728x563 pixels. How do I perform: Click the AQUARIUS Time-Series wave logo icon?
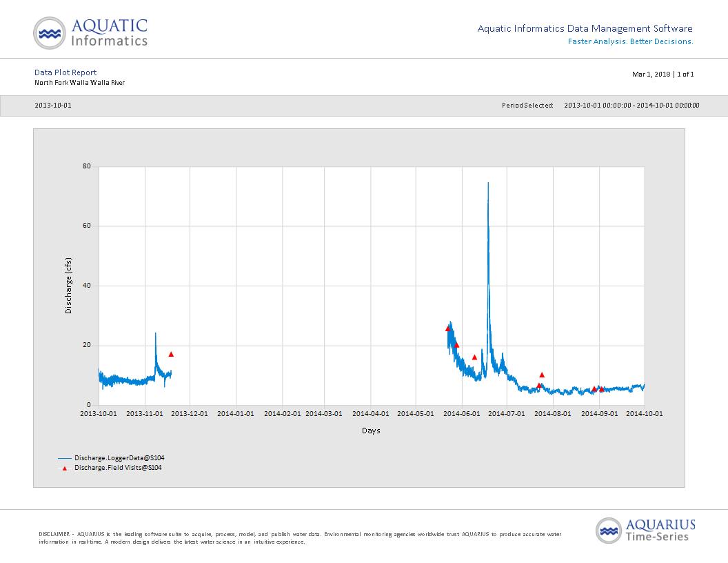coord(609,531)
